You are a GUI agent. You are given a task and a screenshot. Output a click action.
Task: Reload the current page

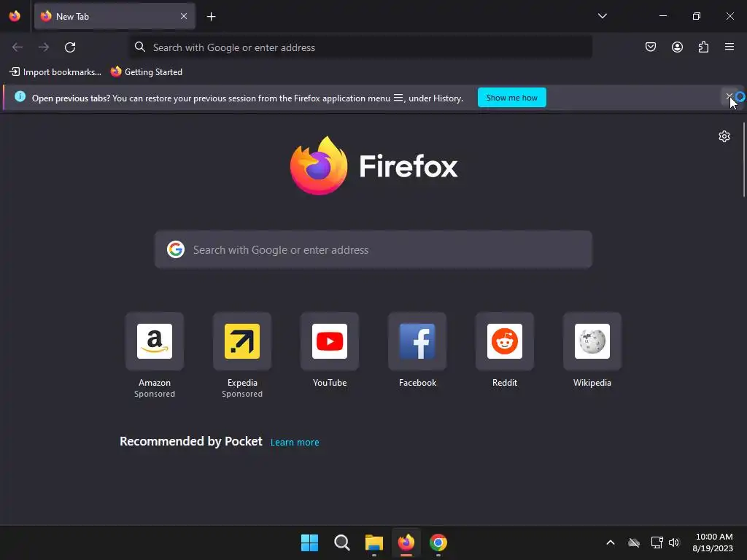pos(70,47)
